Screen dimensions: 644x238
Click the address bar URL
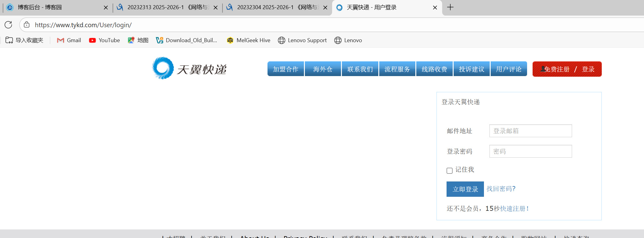click(83, 25)
